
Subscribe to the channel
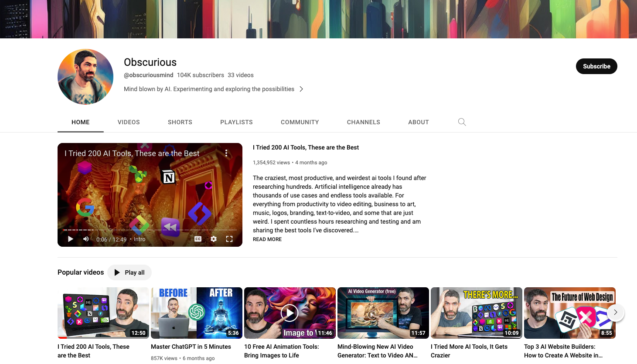[x=596, y=66]
